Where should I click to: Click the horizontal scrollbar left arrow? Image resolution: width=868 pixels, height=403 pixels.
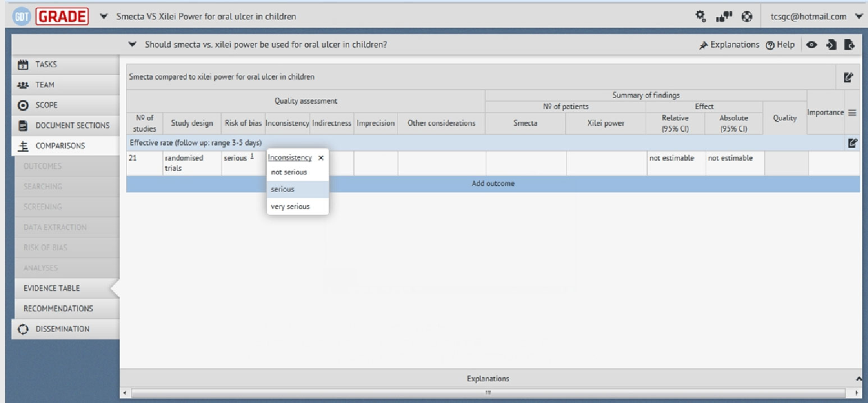coord(125,393)
